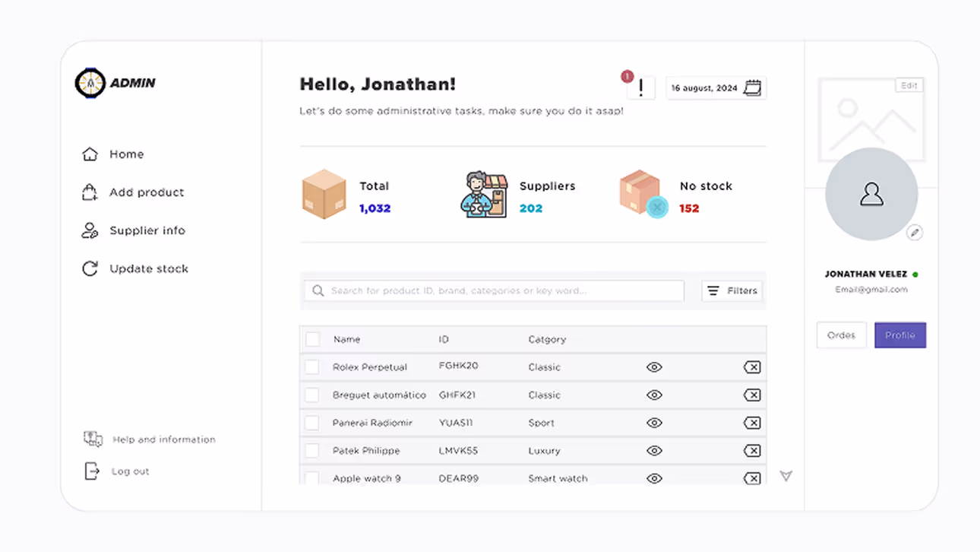Image resolution: width=980 pixels, height=552 pixels.
Task: Click the JONATHAN VELEZ name
Action: click(x=866, y=274)
